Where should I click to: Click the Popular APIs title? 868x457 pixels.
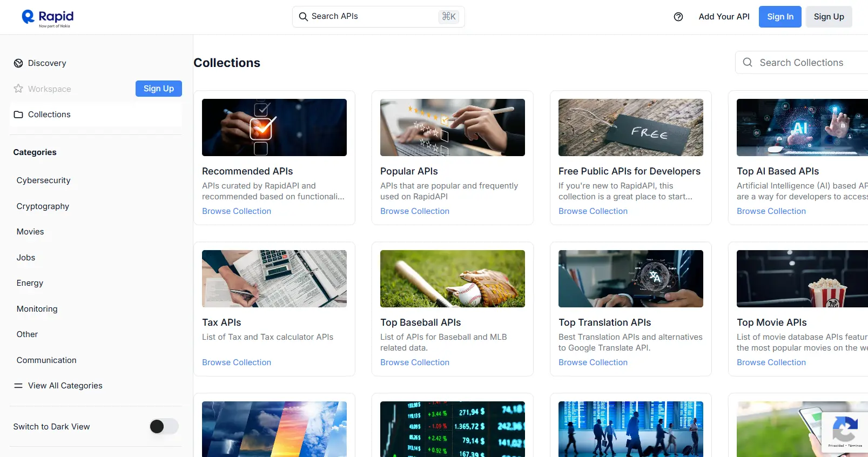tap(409, 171)
